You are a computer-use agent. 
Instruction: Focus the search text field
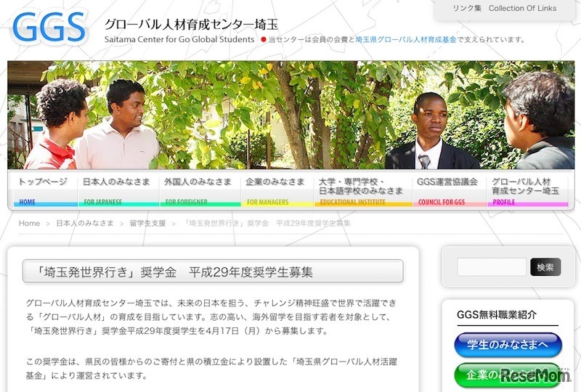click(x=492, y=267)
